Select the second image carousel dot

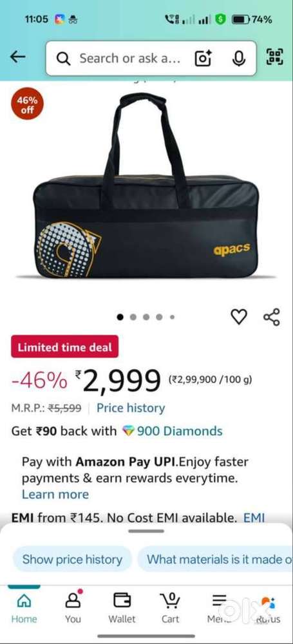click(x=133, y=317)
